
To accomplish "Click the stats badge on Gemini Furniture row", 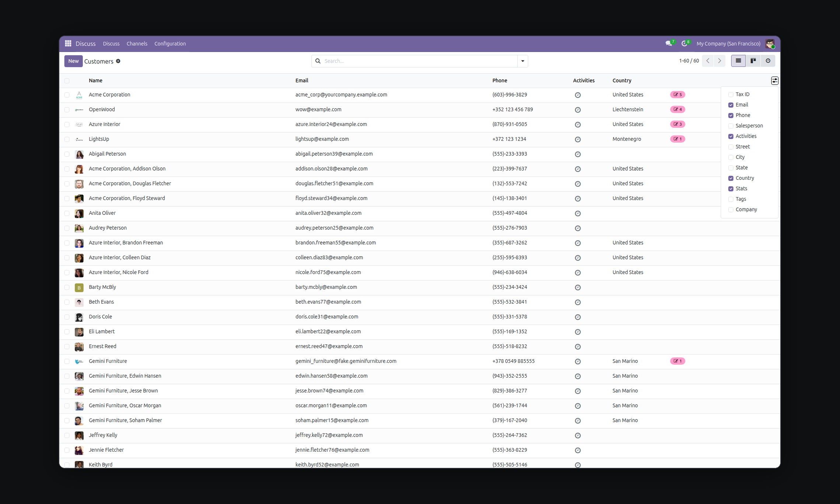I will click(678, 361).
